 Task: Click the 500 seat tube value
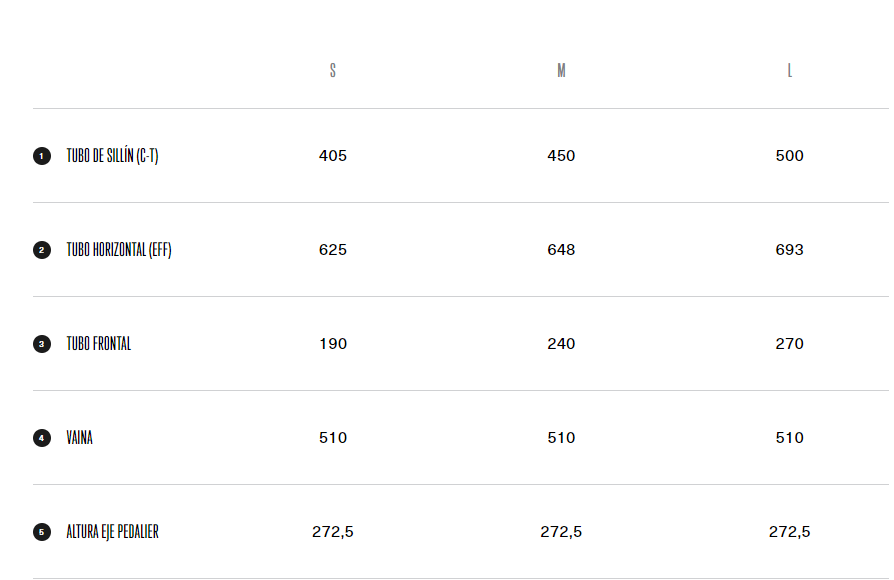(x=789, y=156)
